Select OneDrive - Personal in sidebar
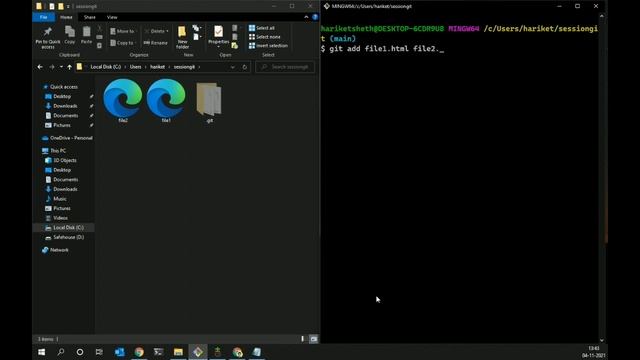 (67, 138)
